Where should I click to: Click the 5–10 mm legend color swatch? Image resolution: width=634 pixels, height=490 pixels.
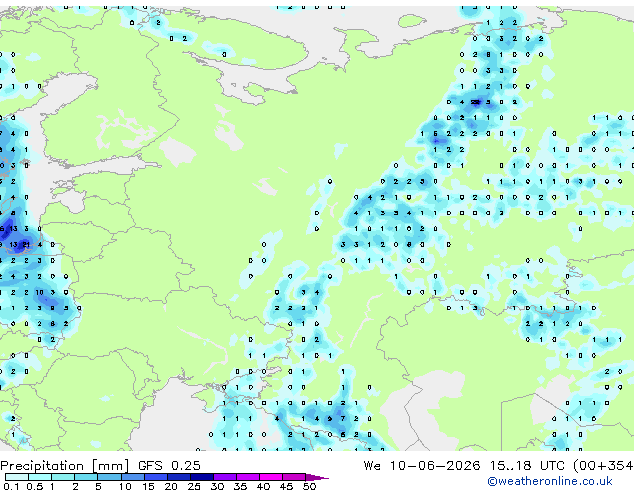(109, 477)
